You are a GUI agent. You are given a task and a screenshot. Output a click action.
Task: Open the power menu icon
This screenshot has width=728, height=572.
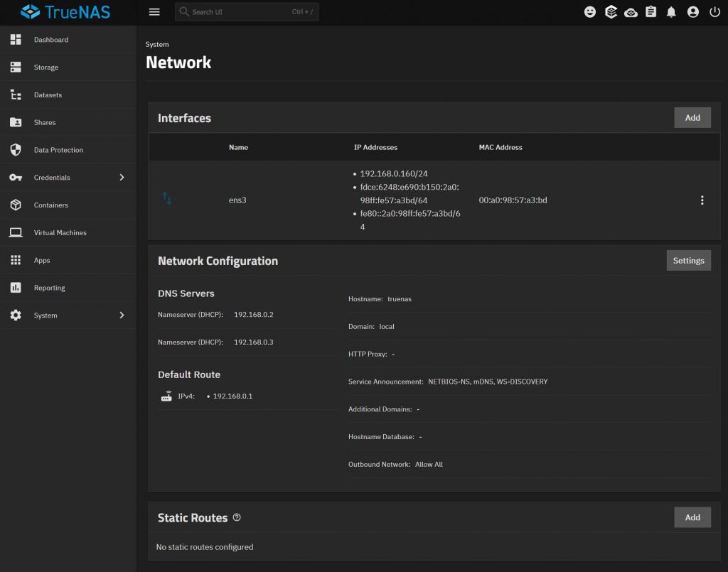tap(714, 12)
